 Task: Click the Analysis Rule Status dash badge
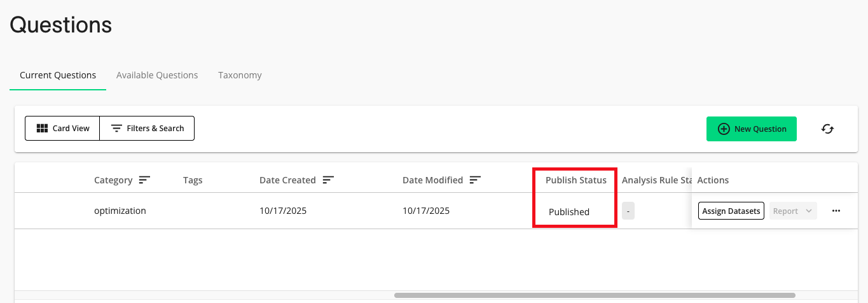tap(628, 211)
